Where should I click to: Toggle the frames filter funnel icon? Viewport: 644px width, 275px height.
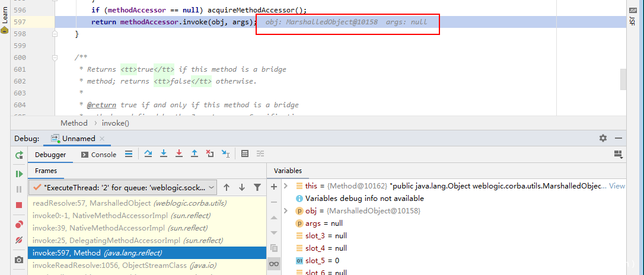point(257,187)
